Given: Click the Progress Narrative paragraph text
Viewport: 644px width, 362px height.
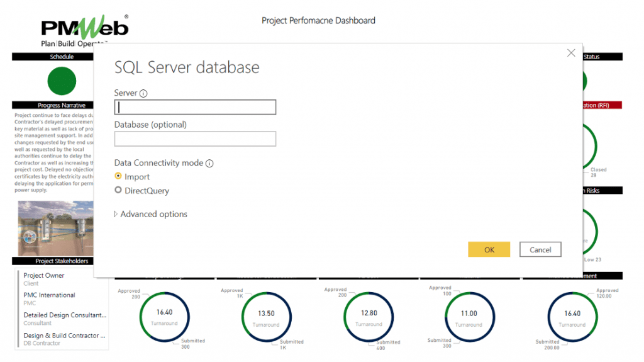Looking at the screenshot, I should pyautogui.click(x=54, y=152).
